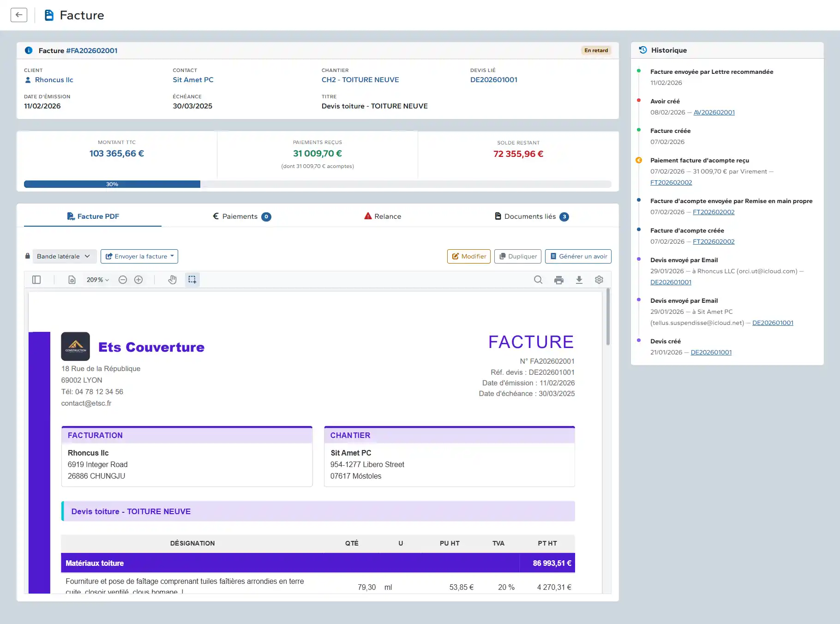The height and width of the screenshot is (624, 840).
Task: Open the Bande latérale dropdown
Action: point(64,257)
